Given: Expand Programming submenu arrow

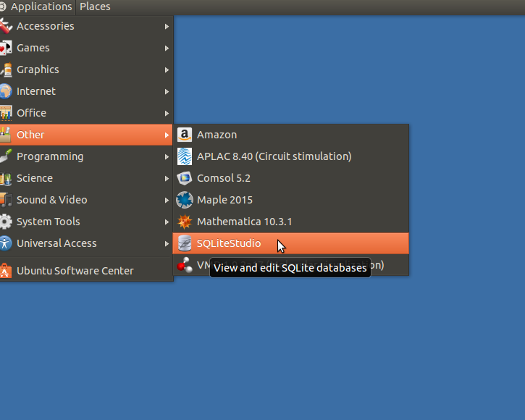Looking at the screenshot, I should point(167,156).
